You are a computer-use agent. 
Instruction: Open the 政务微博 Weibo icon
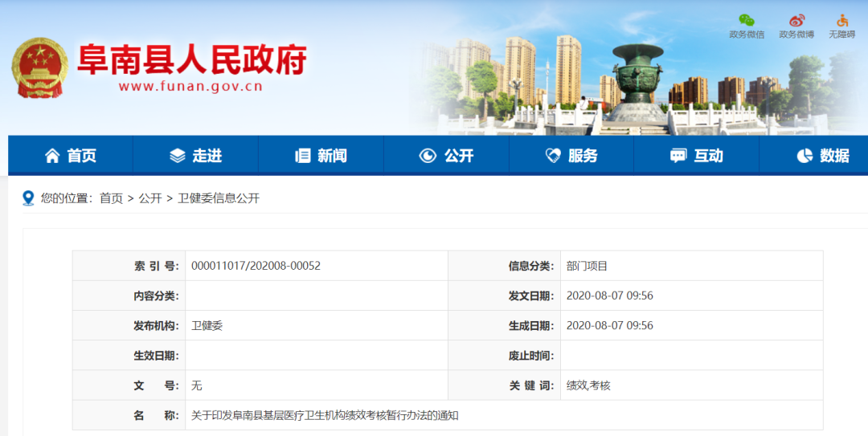pyautogui.click(x=796, y=21)
